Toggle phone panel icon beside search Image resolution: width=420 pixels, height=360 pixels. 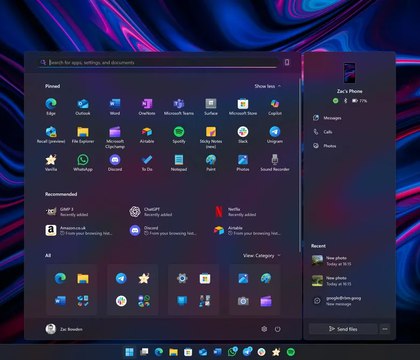click(x=287, y=62)
